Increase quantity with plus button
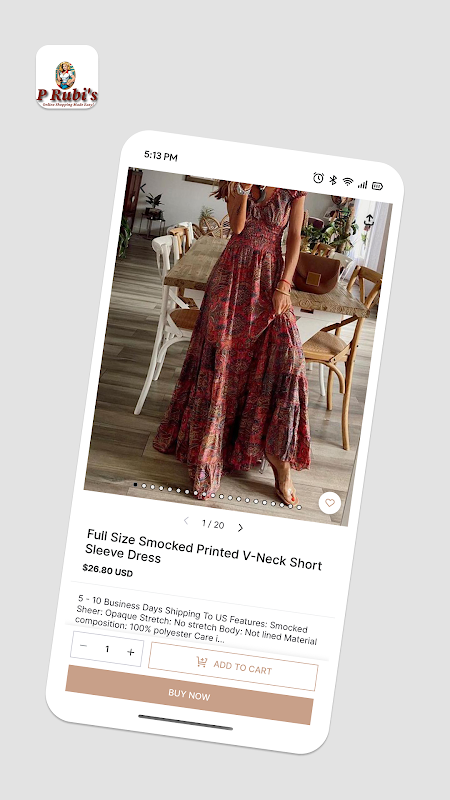The image size is (450, 800). click(x=131, y=652)
